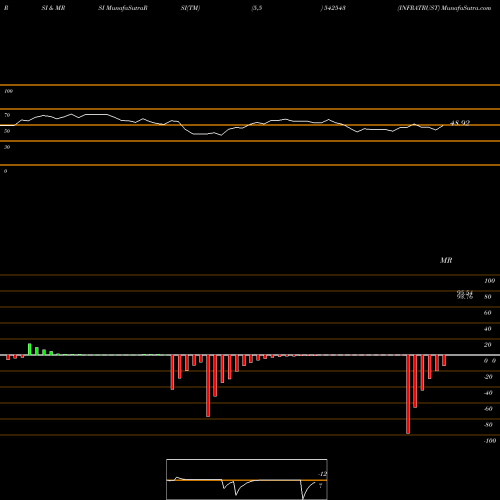Click the -40 label on MR axis
This screenshot has width=500, height=500.
(488, 393)
